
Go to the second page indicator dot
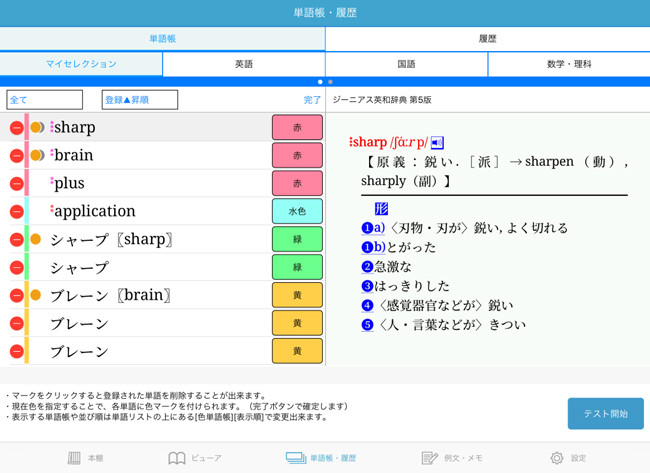click(330, 82)
